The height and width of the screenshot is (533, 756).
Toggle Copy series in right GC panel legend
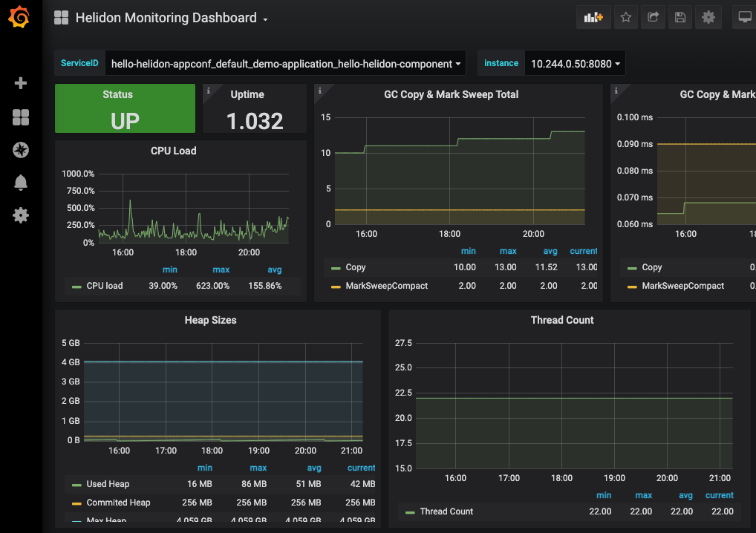click(x=652, y=267)
